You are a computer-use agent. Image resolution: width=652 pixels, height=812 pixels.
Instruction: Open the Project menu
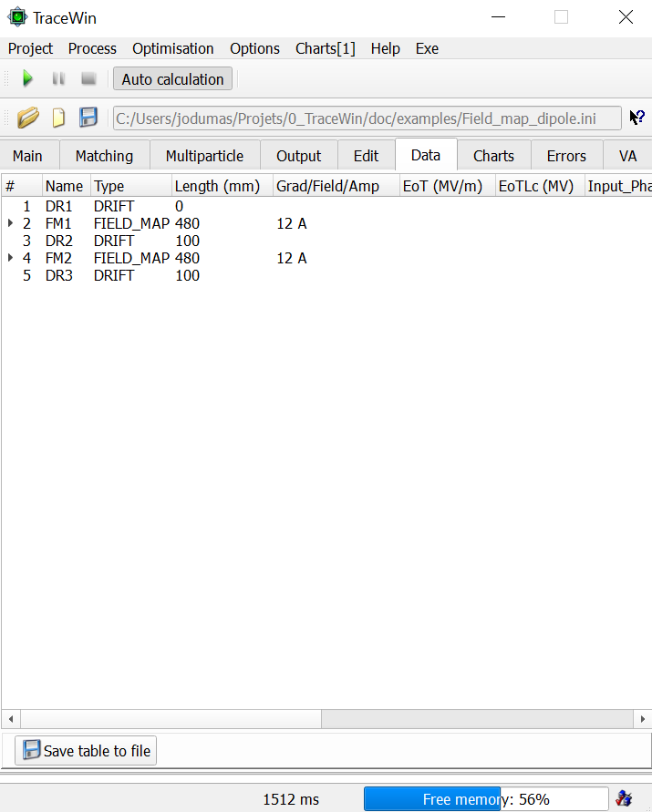[31, 48]
